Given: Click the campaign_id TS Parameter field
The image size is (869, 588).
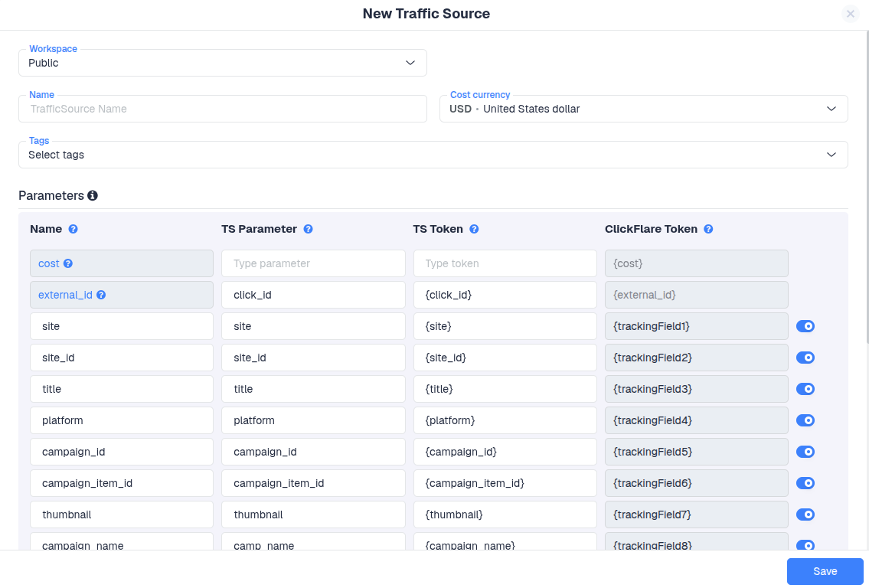Looking at the screenshot, I should (x=313, y=452).
